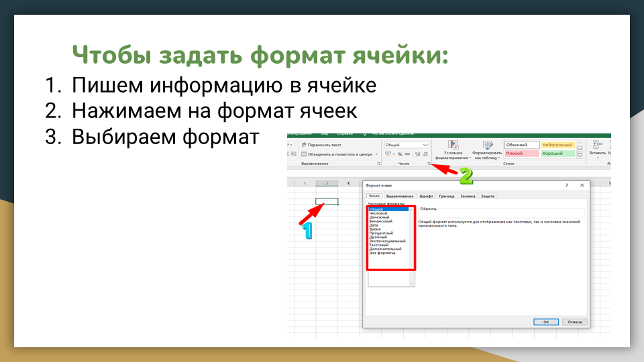Select Экспоненциальный in number formats list
The width and height of the screenshot is (644, 362).
click(x=388, y=241)
